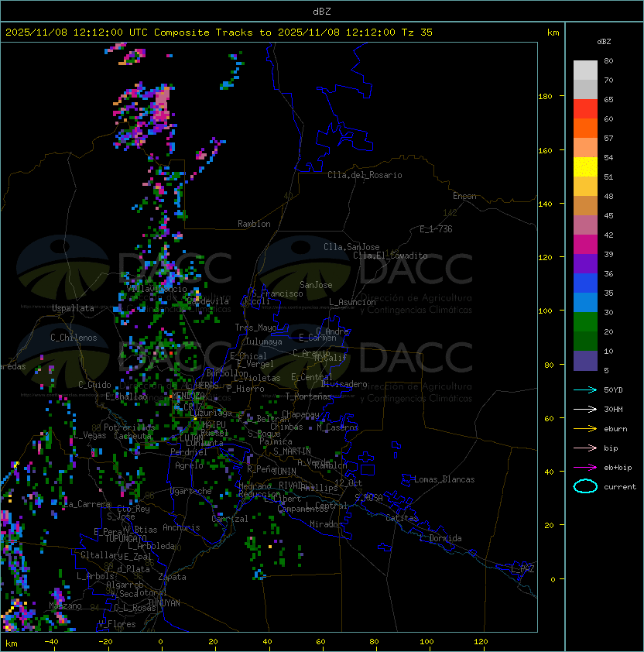Click the MENDOZA city label
Viewport: 644px width, 652px height.
click(x=188, y=395)
